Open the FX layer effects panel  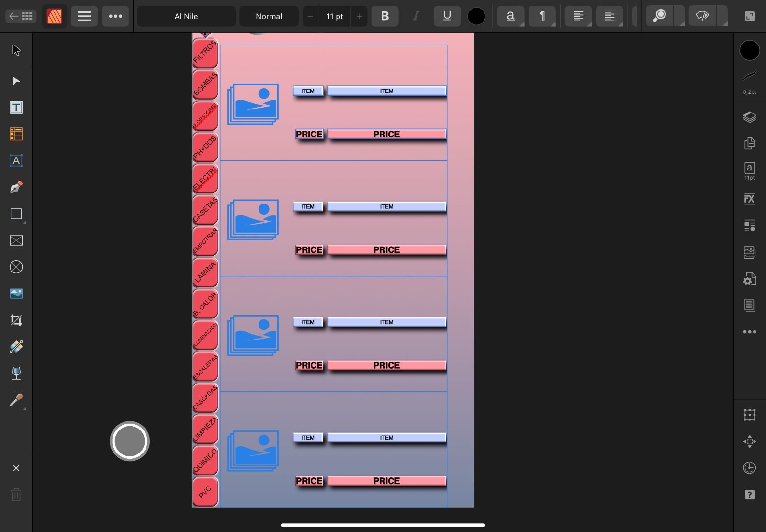pos(749,199)
